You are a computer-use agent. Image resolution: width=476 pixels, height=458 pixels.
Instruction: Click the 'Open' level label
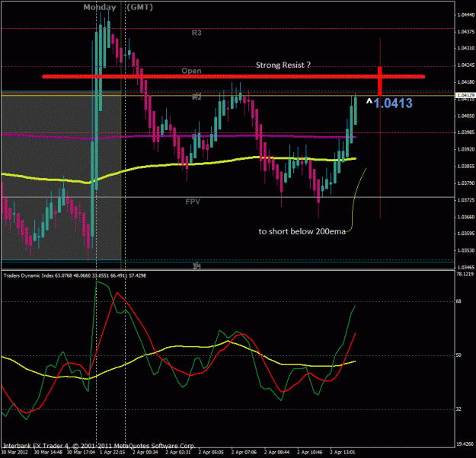coord(191,71)
